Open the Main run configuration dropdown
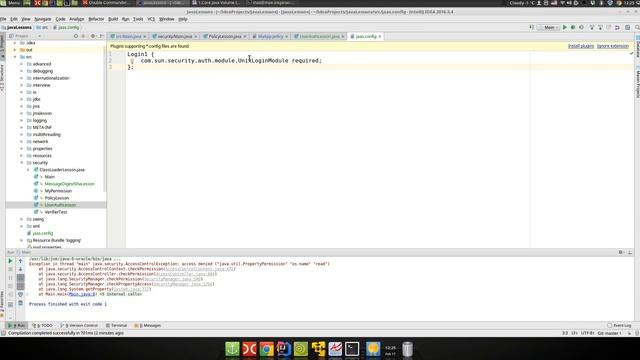 549,27
